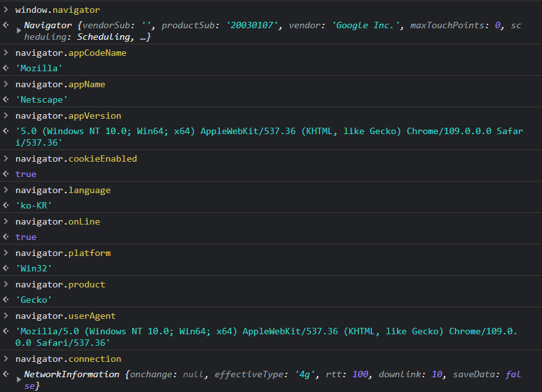Select the true result under onLine
Screen dimensions: 542x392
26,237
